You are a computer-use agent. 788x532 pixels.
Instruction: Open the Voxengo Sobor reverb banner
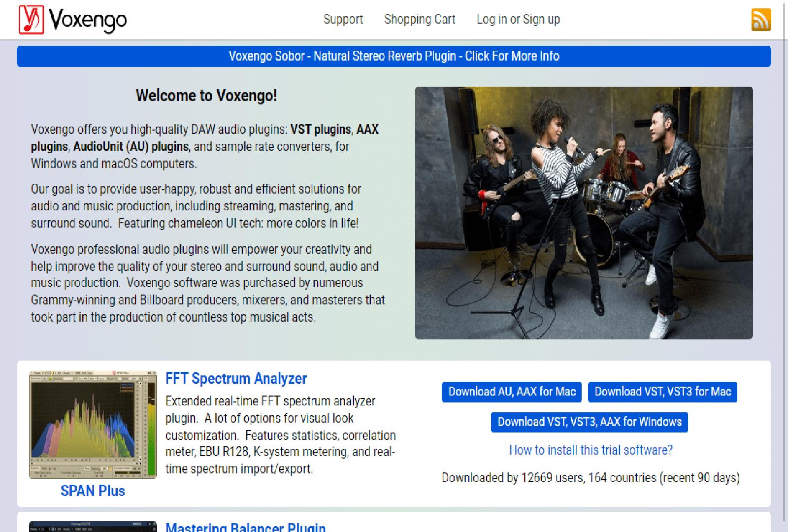point(394,56)
